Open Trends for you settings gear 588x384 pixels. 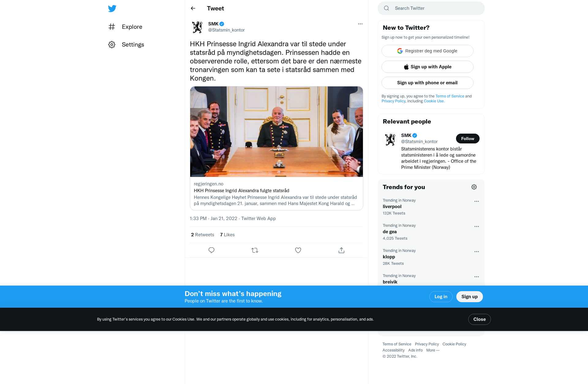(474, 187)
